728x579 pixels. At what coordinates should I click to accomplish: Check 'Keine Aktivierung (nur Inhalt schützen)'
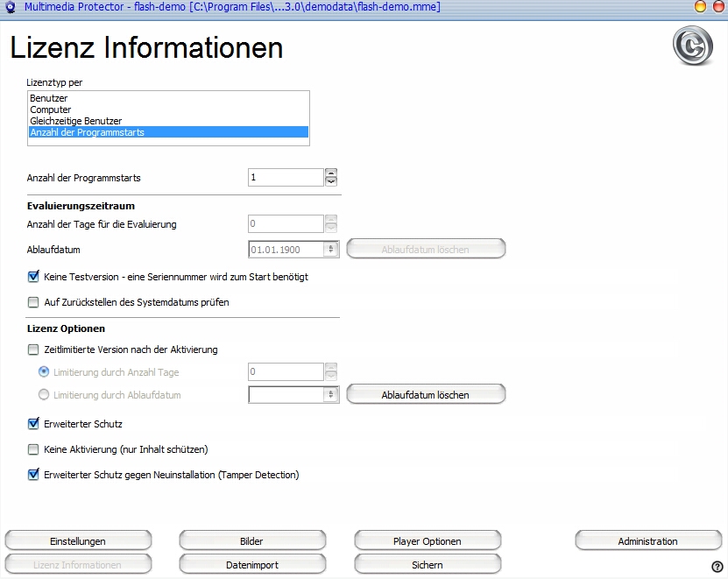click(x=34, y=449)
